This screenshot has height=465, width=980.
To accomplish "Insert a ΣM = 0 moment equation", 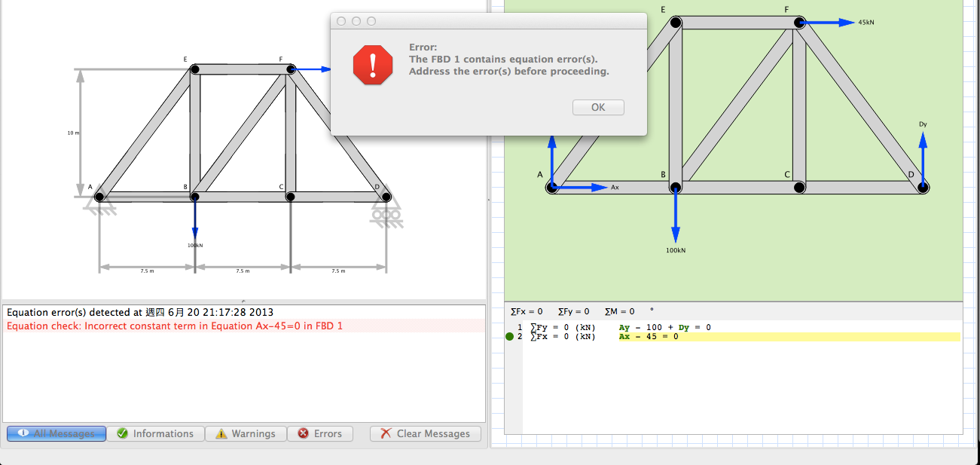I will click(619, 311).
